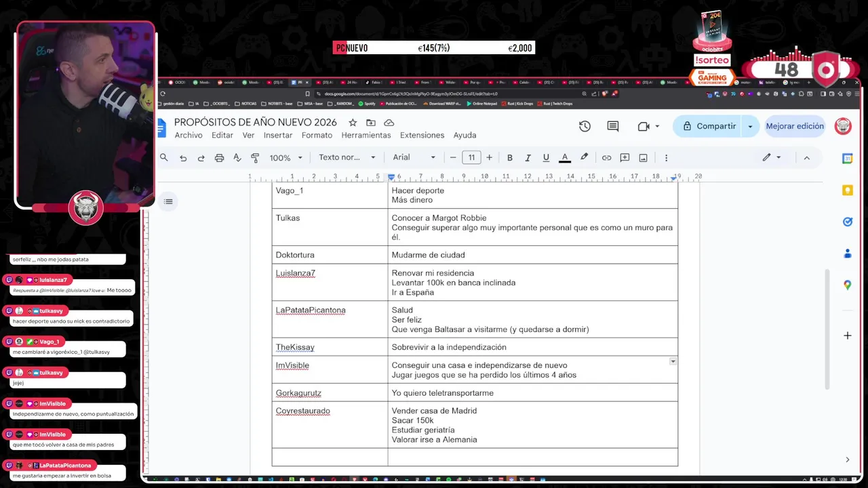Collapse the Docs header with the chevron
This screenshot has height=488, width=868.
pyautogui.click(x=806, y=158)
